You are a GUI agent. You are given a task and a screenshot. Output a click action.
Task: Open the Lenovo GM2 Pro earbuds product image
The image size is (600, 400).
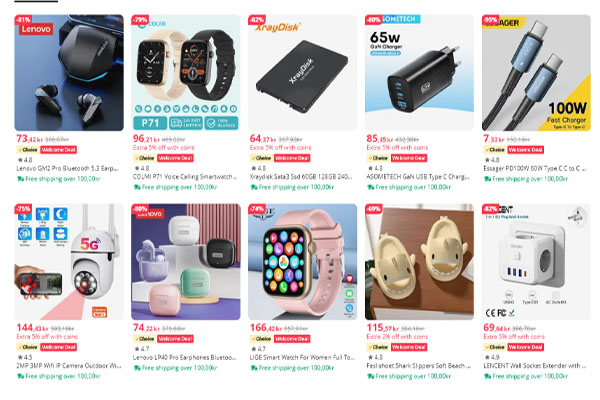click(69, 73)
